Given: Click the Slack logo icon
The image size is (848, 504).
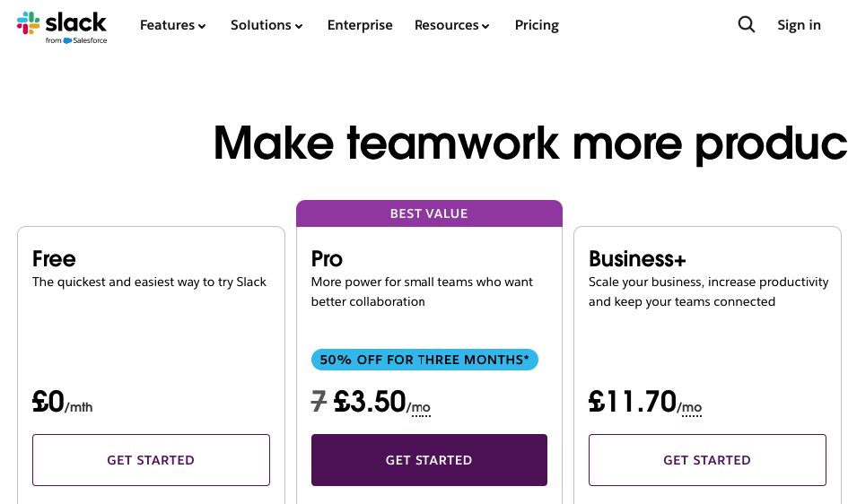Looking at the screenshot, I should click(x=28, y=23).
